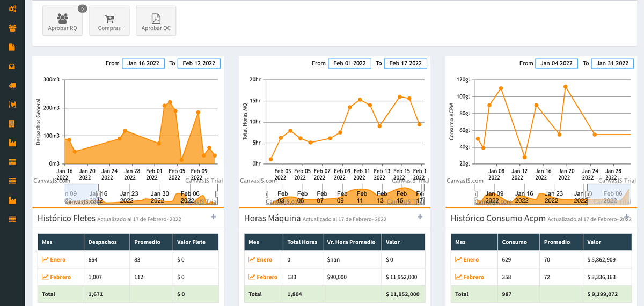Click the From date field Jan 16 2022
This screenshot has width=644, height=306.
tap(143, 63)
